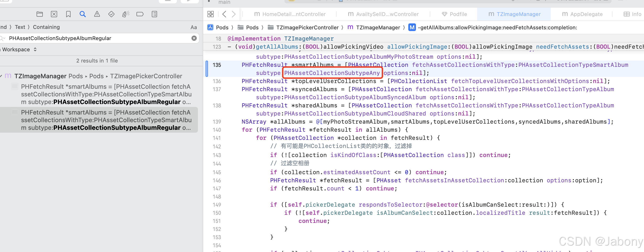The height and width of the screenshot is (252, 644).
Task: Switch to the Podfile tab
Action: click(x=454, y=14)
